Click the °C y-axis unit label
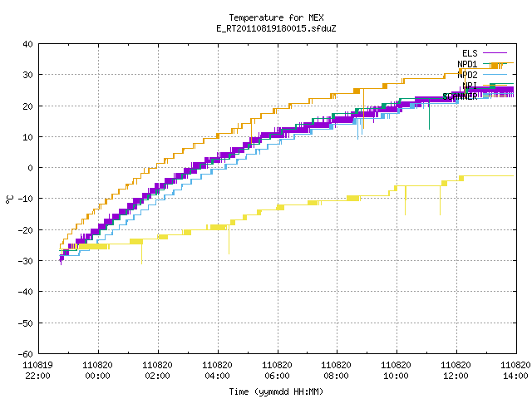The height and width of the screenshot is (399, 532). coord(9,199)
